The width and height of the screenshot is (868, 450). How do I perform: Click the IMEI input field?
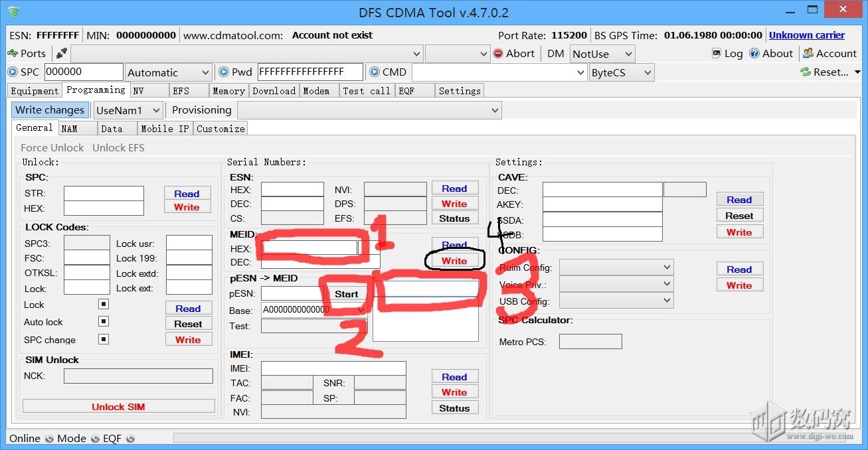pos(333,368)
